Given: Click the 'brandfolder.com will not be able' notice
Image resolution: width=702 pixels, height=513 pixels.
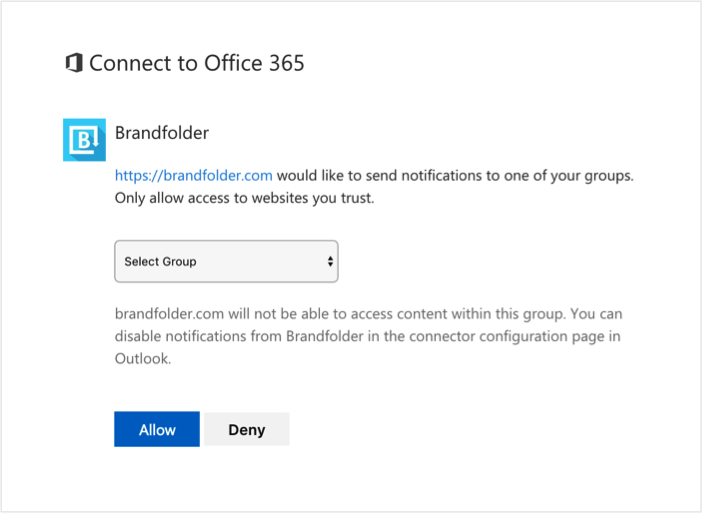Looking at the screenshot, I should (368, 336).
